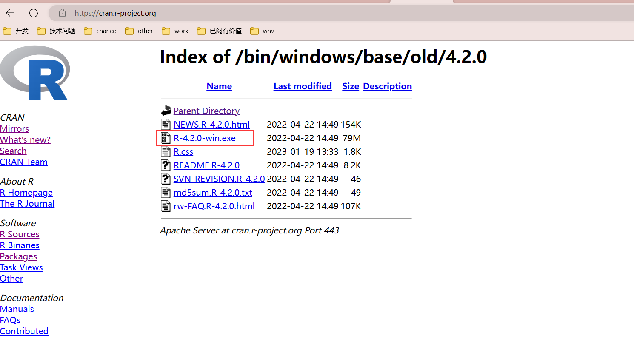Open the Manuals documentation link
This screenshot has width=634, height=364.
[17, 309]
